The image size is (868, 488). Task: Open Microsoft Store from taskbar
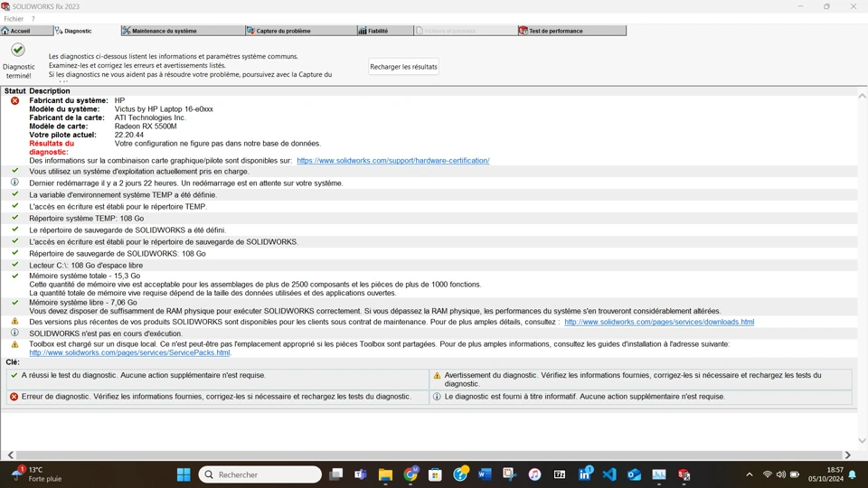(x=435, y=474)
